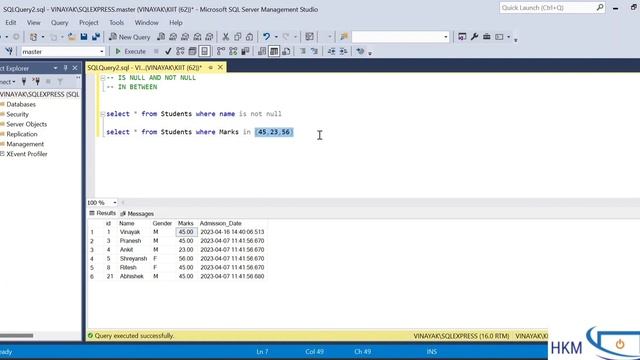Click the change connection icon beside master
Viewport: 640px width, 360px height.
9,51
